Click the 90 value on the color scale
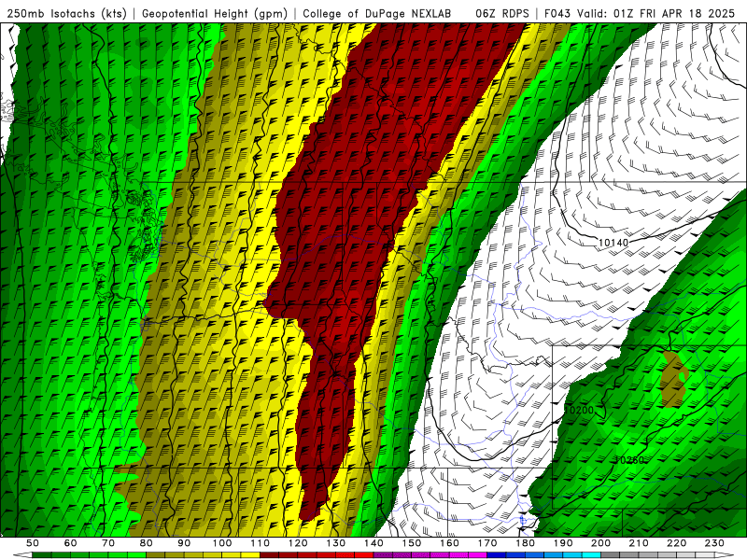This screenshot has height=560, width=747. tap(184, 543)
